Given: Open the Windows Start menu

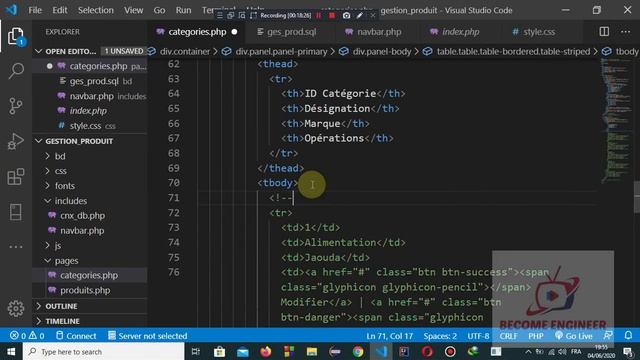Looking at the screenshot, I should tap(11, 351).
